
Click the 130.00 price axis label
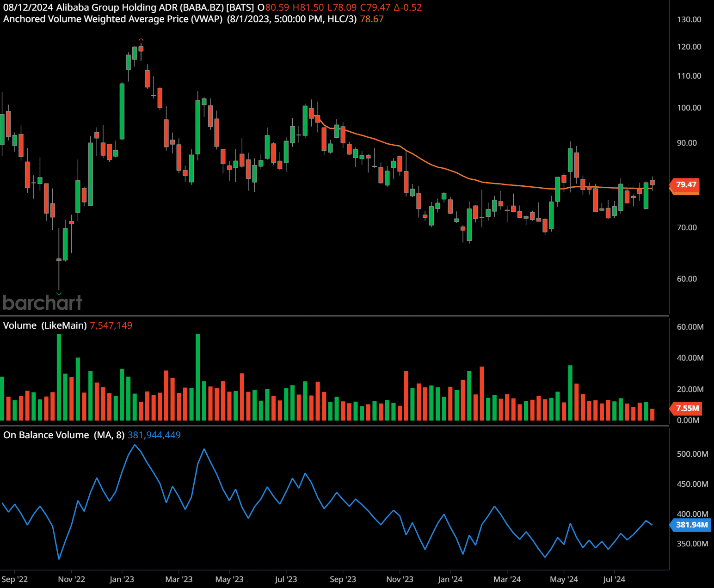(689, 19)
